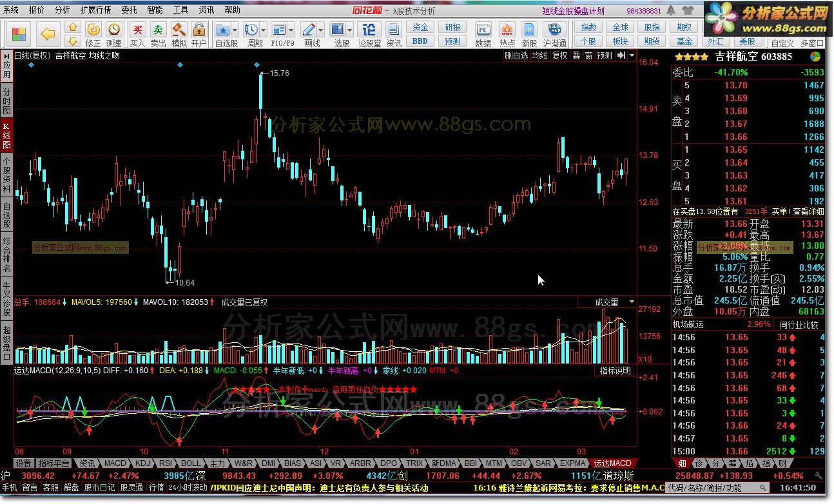Toggle 复权 price adjustment on chart
The image size is (834, 504).
pos(560,55)
